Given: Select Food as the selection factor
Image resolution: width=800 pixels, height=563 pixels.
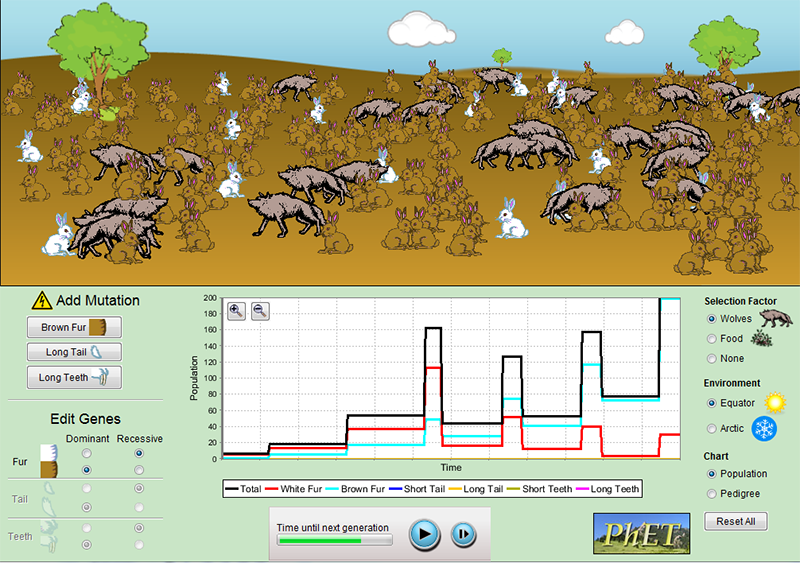Looking at the screenshot, I should click(711, 339).
